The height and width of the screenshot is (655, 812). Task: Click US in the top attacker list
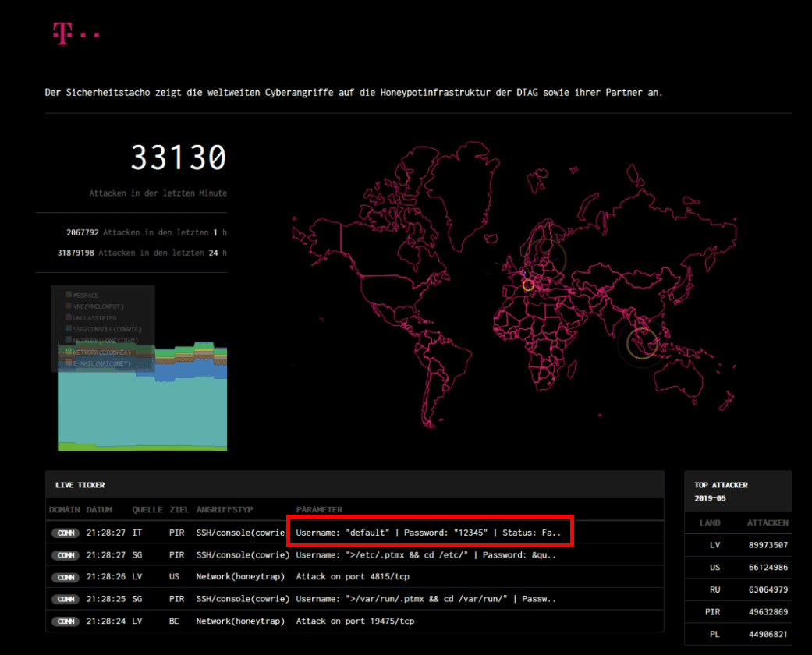click(714, 568)
